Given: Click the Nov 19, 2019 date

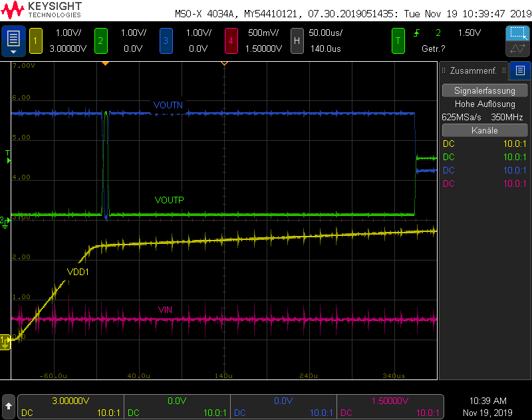Looking at the screenshot, I should point(487,413).
